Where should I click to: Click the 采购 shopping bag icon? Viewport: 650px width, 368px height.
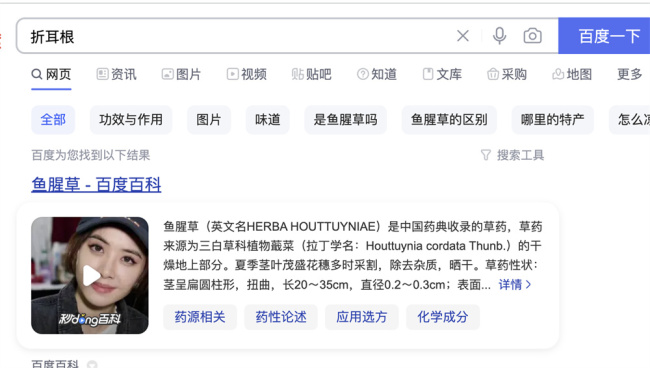pos(493,74)
